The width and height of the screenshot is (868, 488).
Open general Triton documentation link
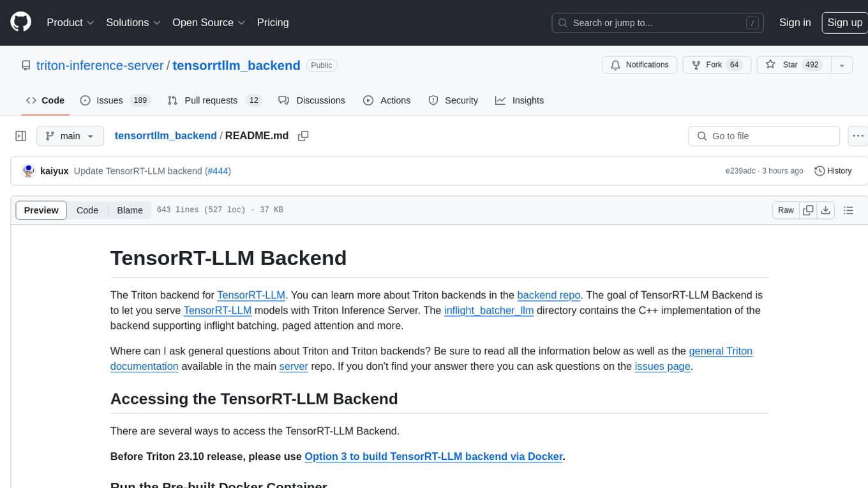tap(431, 359)
